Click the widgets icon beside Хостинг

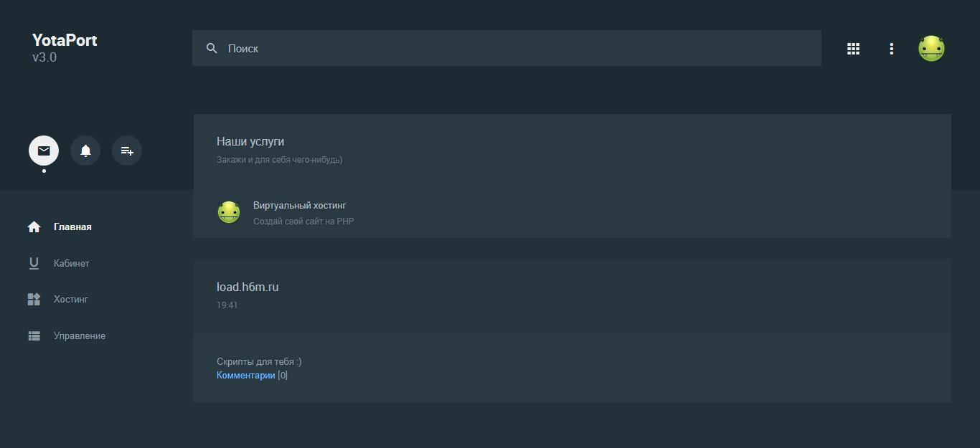coord(34,300)
